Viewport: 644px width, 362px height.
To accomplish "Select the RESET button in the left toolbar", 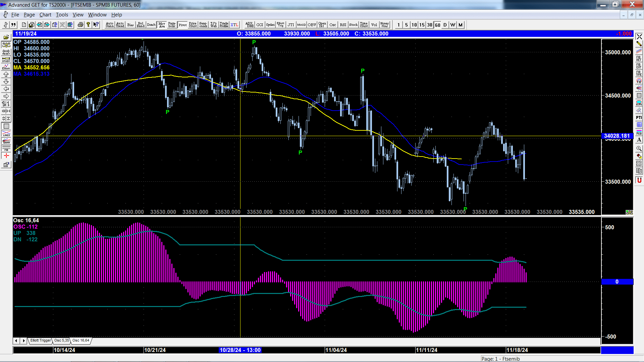I will (6, 52).
